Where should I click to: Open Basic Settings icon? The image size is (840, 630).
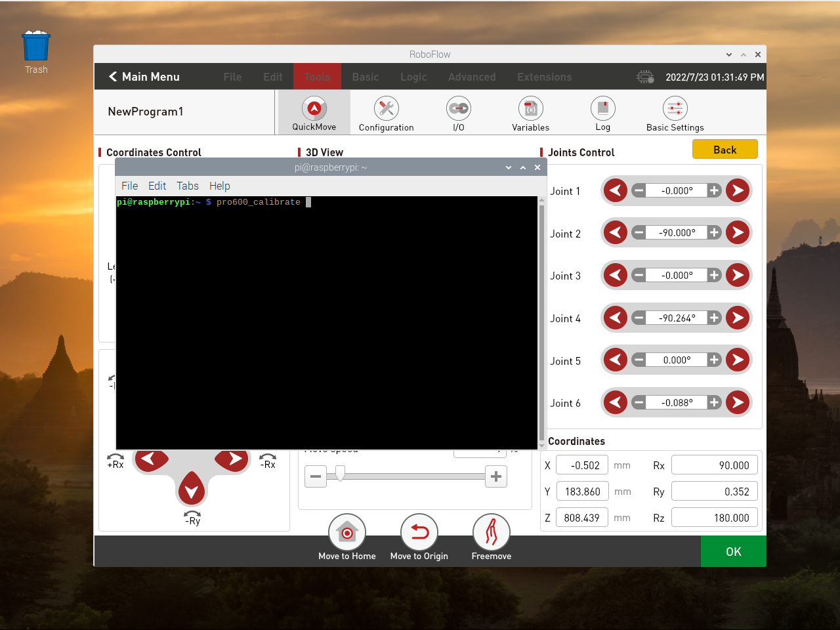pyautogui.click(x=675, y=109)
